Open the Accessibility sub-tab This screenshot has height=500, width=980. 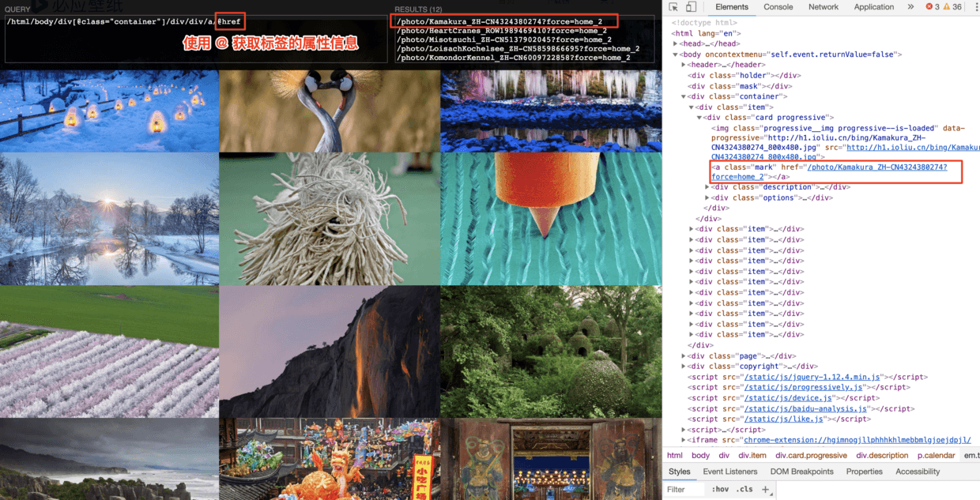coord(918,472)
